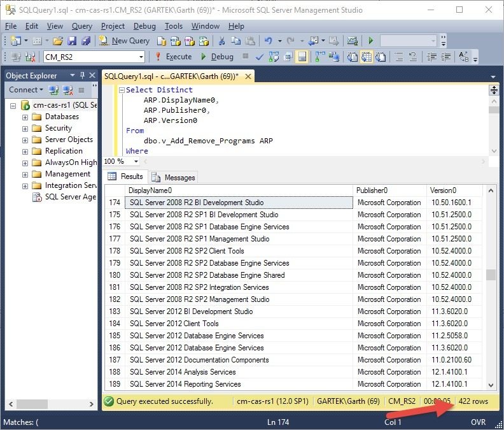Open file with the folder icon
This screenshot has height=430, width=504.
[x=57, y=41]
